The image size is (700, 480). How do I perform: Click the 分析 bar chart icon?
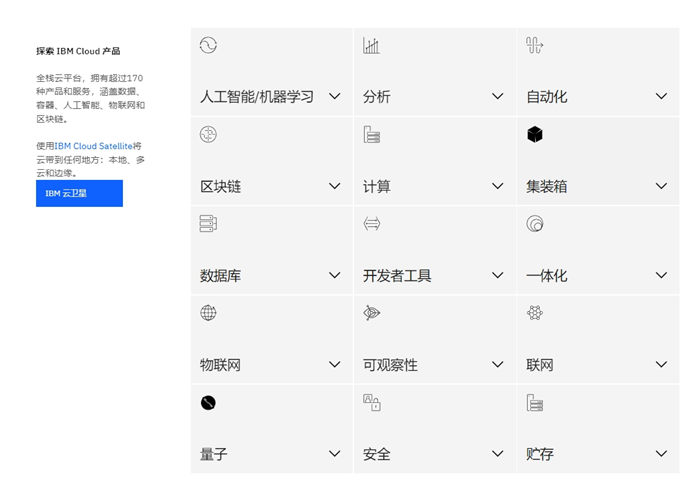tap(371, 45)
